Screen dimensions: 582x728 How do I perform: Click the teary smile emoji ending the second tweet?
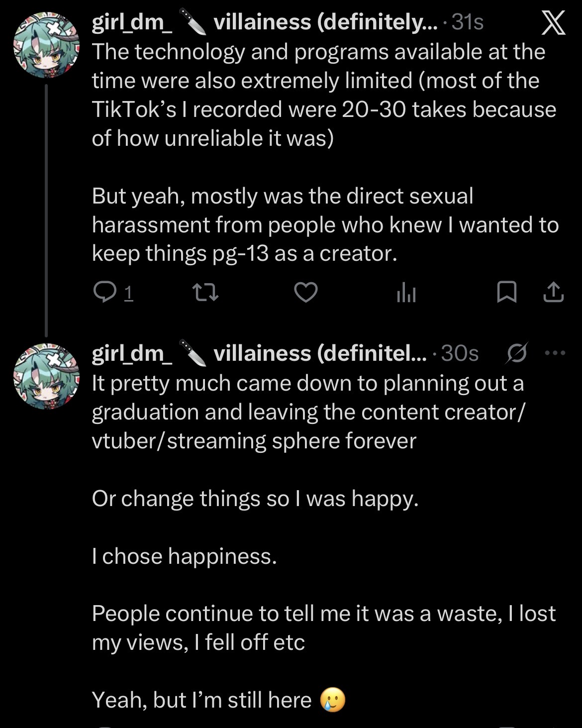tap(333, 700)
